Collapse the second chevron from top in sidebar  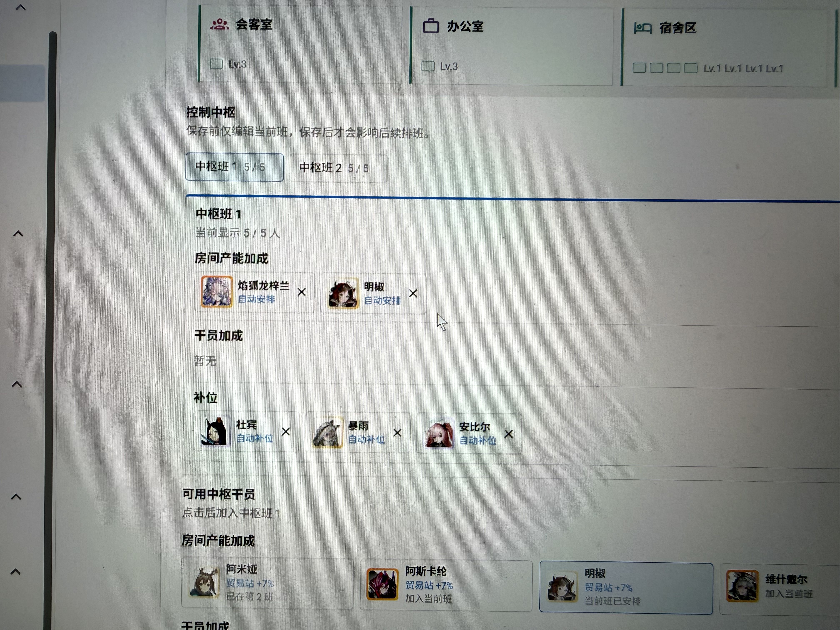click(18, 234)
